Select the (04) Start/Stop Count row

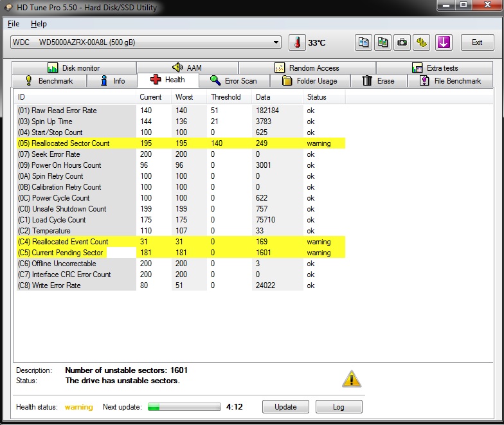pos(181,132)
